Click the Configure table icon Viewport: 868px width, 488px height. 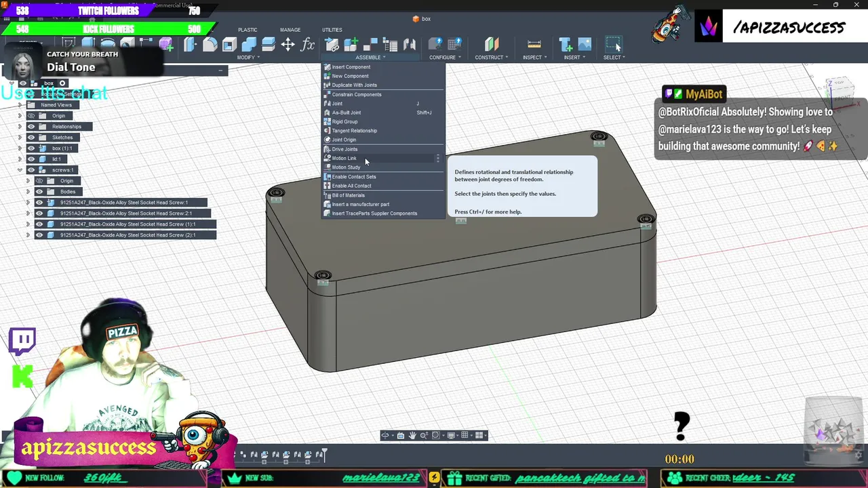[454, 45]
